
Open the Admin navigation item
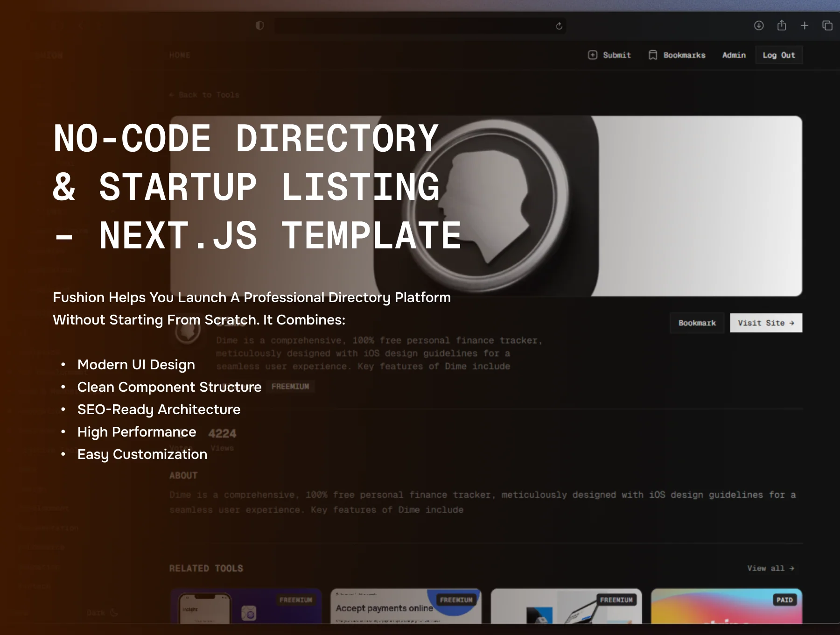[734, 55]
